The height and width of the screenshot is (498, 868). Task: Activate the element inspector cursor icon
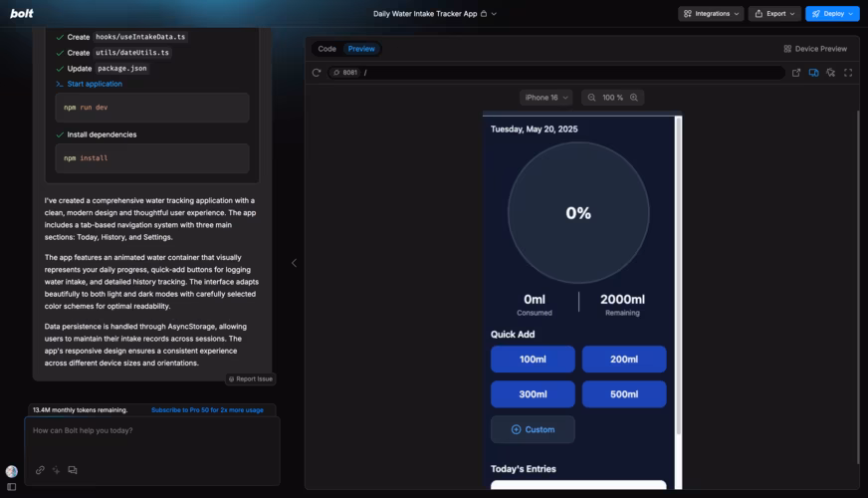pos(831,73)
